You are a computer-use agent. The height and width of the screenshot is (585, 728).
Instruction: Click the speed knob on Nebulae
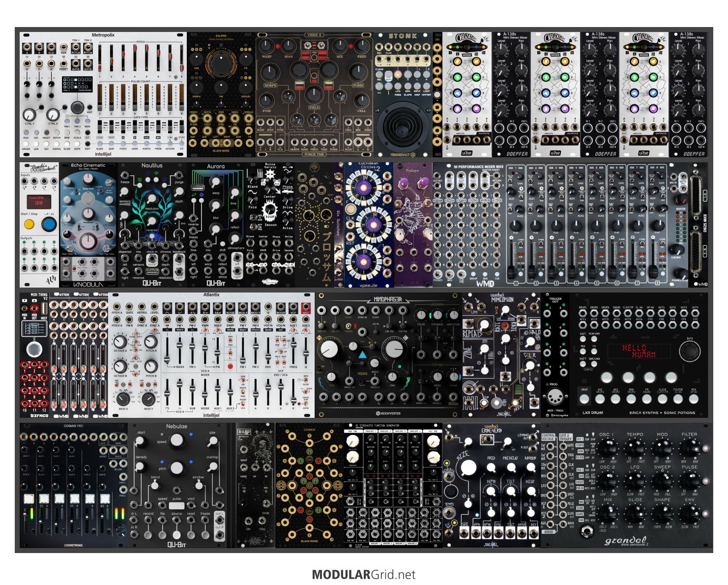(176, 440)
